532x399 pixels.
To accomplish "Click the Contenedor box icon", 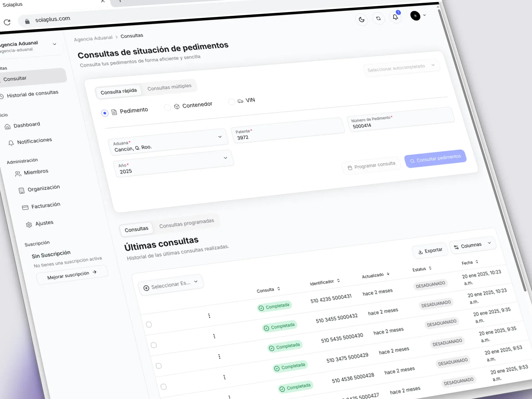I will 177,106.
